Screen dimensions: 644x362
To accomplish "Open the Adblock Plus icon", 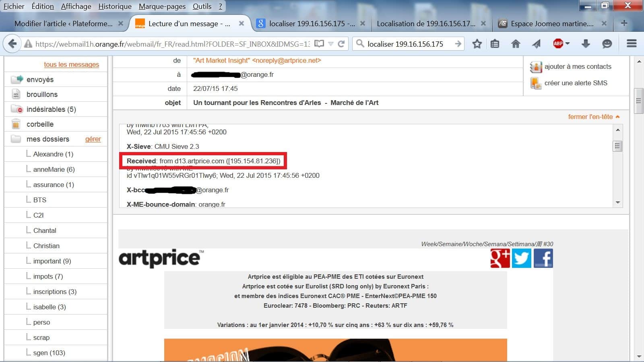I will coord(558,43).
